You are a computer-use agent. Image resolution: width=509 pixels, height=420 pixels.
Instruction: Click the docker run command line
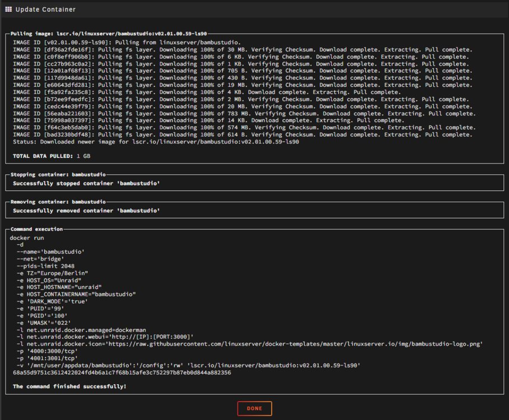coord(27,238)
